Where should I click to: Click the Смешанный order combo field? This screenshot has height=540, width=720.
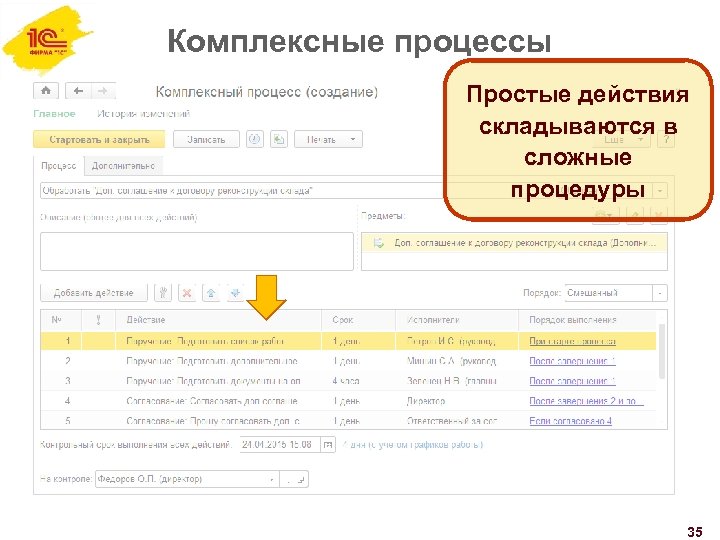[608, 293]
